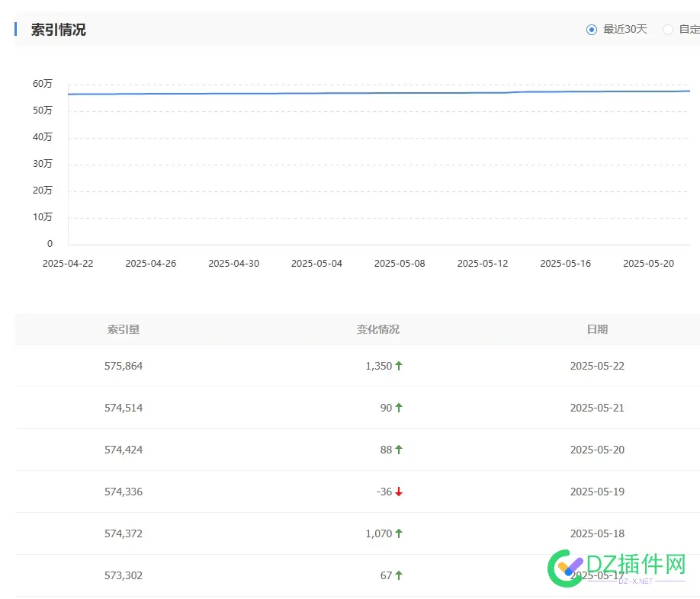Click green up arrow beside 1,350

click(x=399, y=366)
